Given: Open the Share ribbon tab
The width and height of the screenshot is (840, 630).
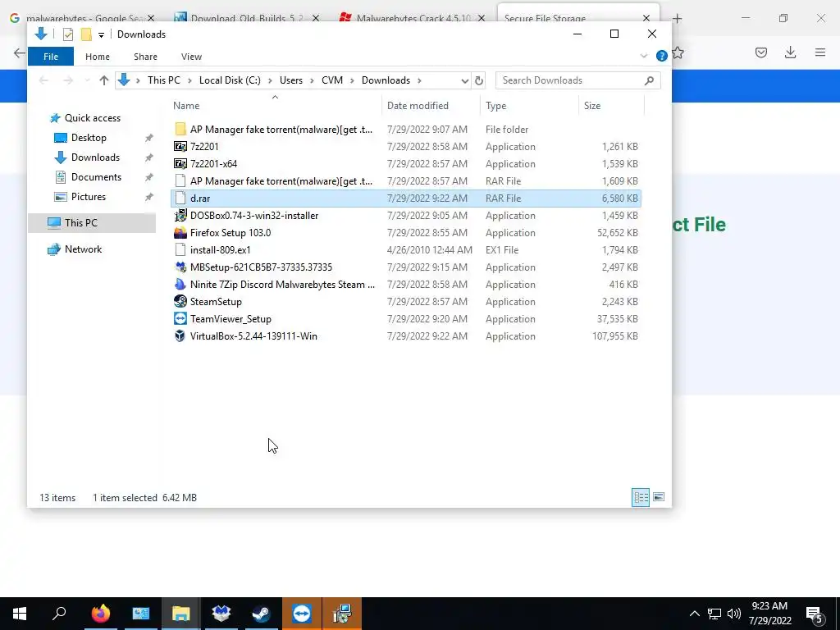Looking at the screenshot, I should tap(145, 57).
